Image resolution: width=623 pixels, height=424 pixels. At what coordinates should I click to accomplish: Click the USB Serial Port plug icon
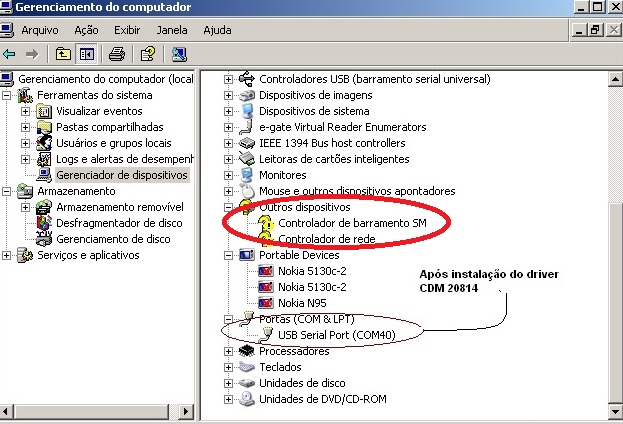tap(266, 335)
